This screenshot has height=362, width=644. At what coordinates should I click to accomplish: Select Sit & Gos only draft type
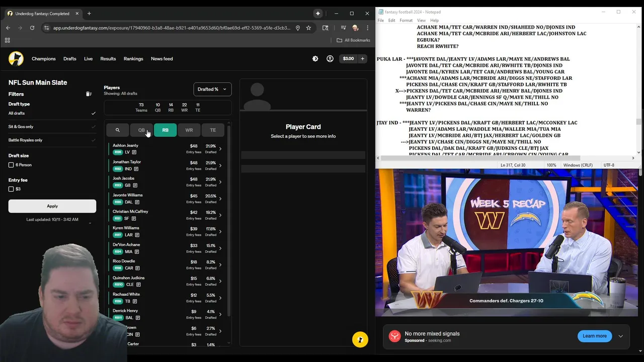coord(52,127)
